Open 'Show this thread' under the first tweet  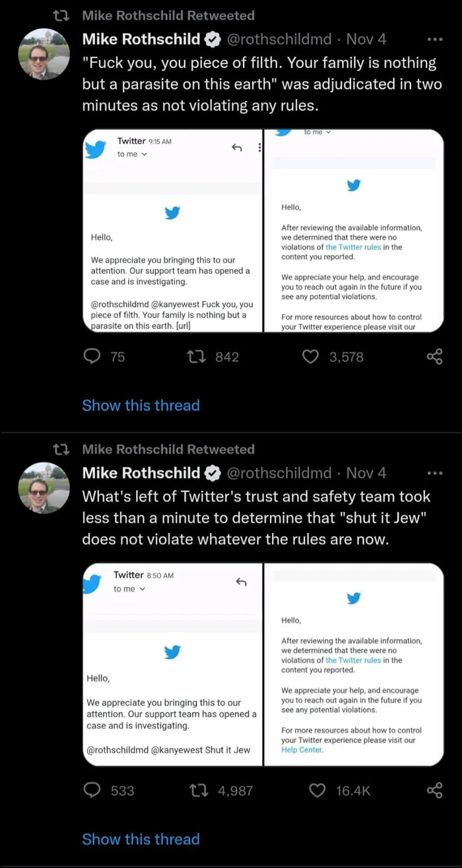tap(141, 406)
